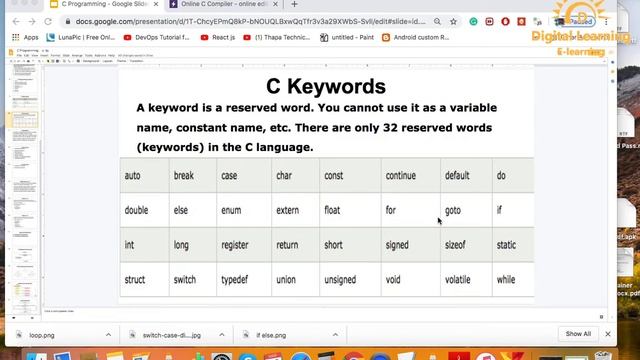The height and width of the screenshot is (360, 640).
Task: Click the 'continue' table cell
Action: 411,176
